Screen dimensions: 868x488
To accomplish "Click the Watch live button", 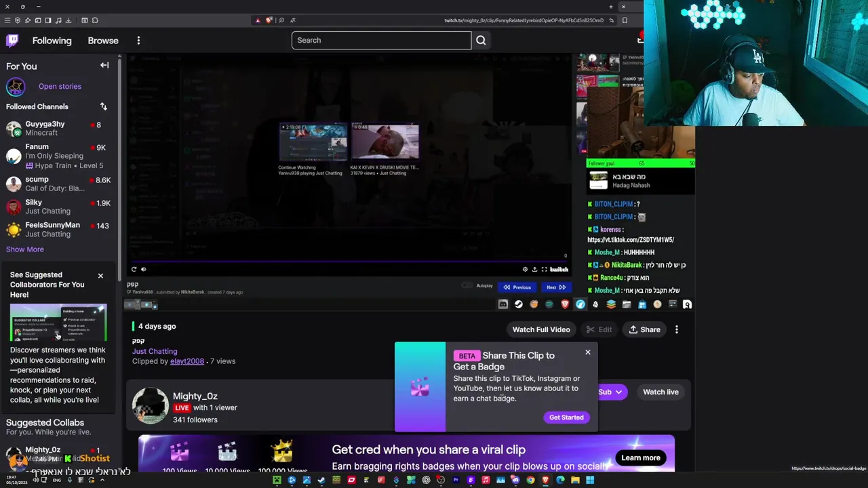I will pos(660,392).
